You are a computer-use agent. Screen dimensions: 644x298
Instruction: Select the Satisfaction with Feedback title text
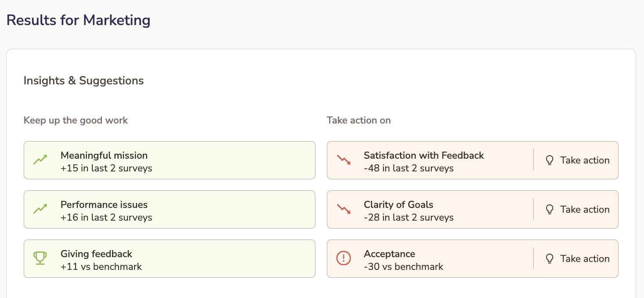[423, 156]
